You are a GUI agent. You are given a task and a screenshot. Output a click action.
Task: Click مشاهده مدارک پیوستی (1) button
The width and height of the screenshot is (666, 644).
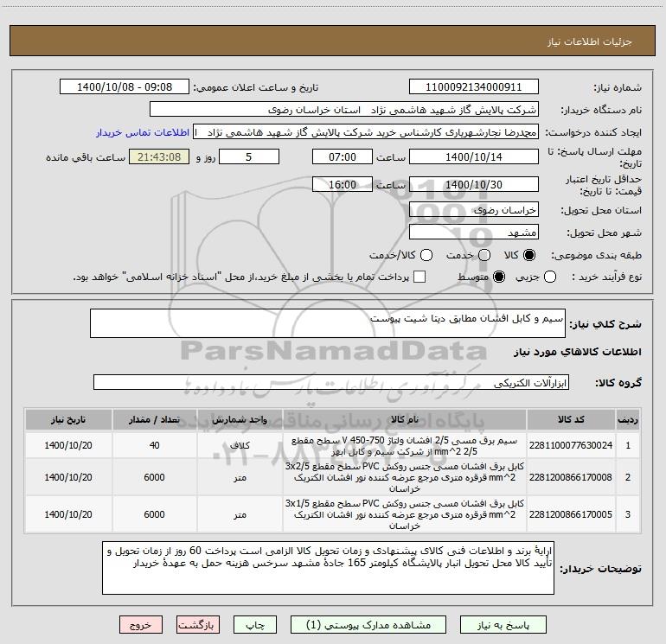(368, 625)
